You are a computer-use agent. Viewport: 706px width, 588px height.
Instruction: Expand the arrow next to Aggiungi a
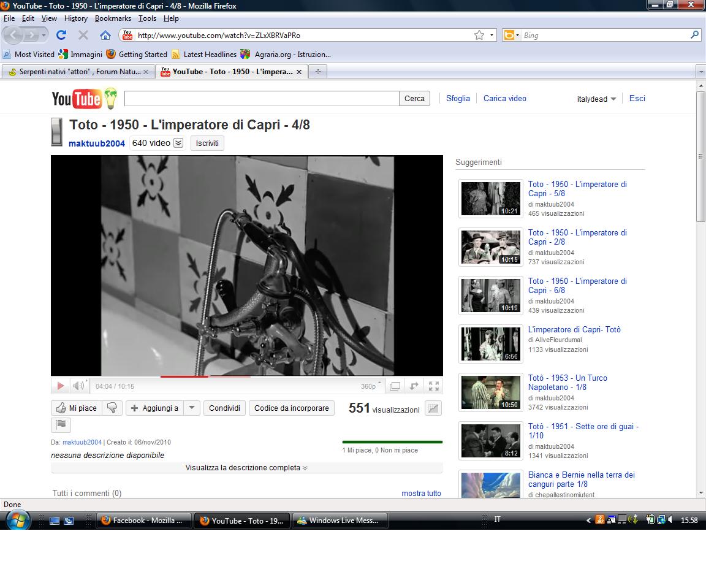tap(192, 408)
